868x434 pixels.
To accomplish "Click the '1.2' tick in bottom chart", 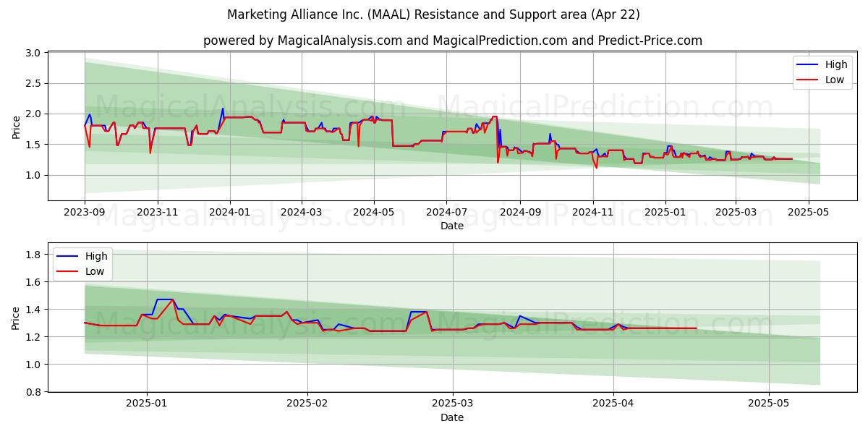I will click(33, 337).
